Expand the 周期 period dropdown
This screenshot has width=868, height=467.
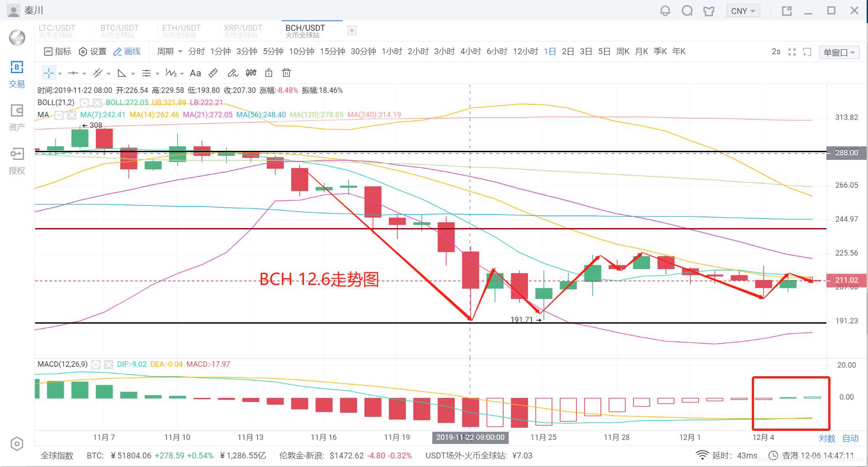pyautogui.click(x=170, y=51)
